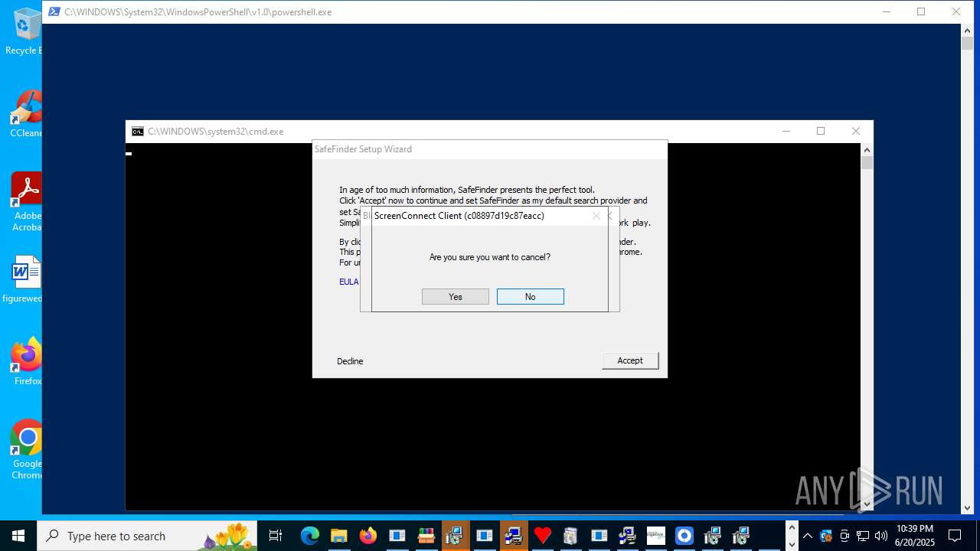Viewport: 980px width, 551px height.
Task: Close the ScreenConnect Client dialog
Action: [596, 216]
